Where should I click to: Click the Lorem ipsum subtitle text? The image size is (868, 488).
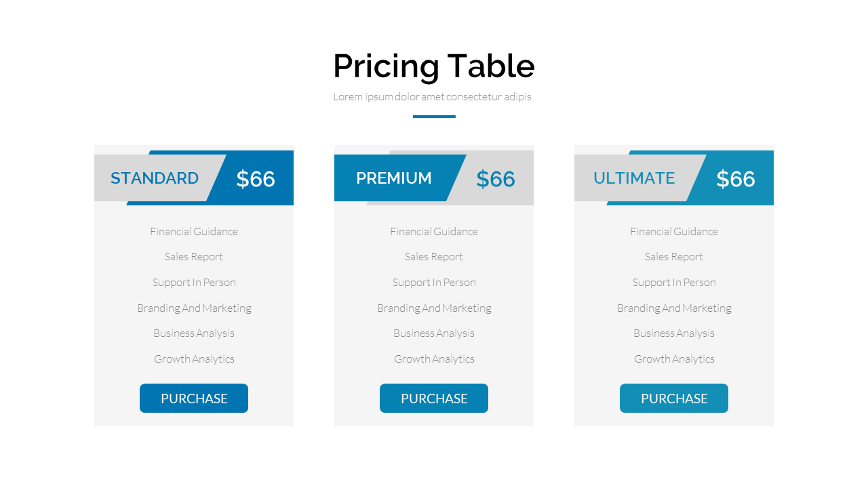tap(434, 97)
